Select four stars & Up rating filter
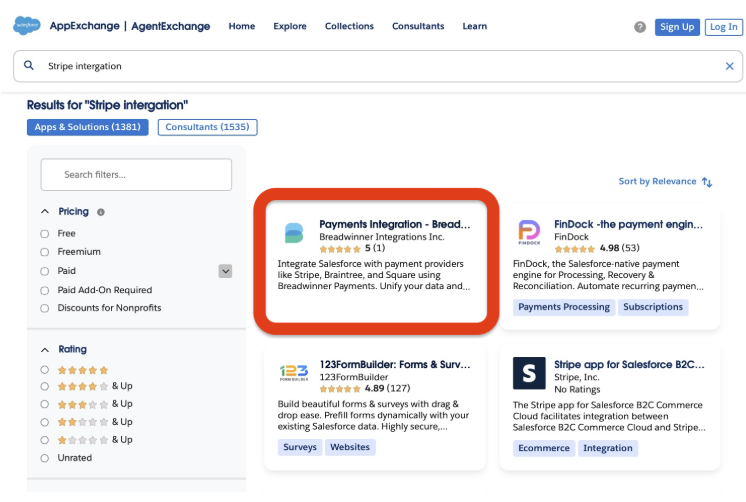 45,386
